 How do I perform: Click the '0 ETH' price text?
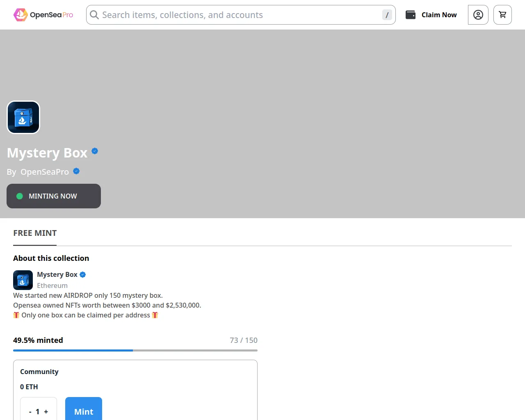[29, 387]
